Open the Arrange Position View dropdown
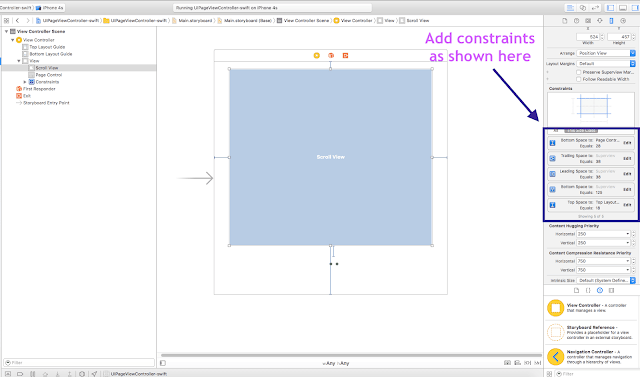Viewport: 640px width, 377px height. [x=606, y=53]
